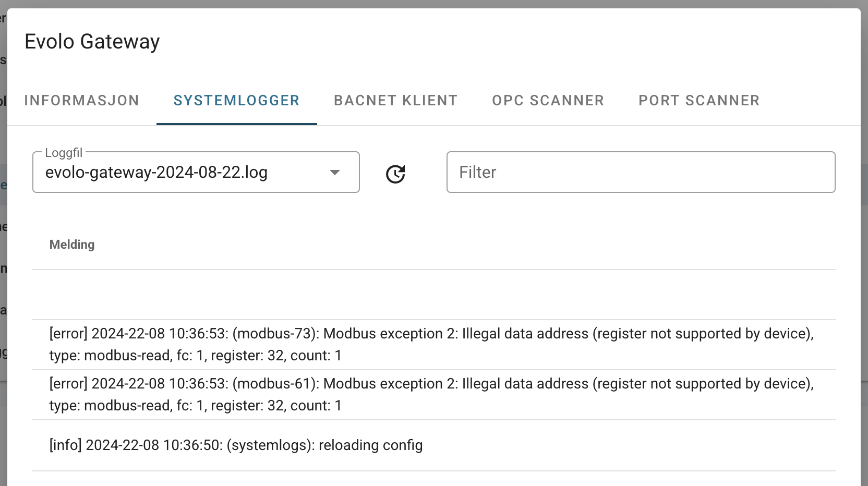Click the [info] tag of systemlogs entry
The height and width of the screenshot is (486, 868).
pos(66,445)
